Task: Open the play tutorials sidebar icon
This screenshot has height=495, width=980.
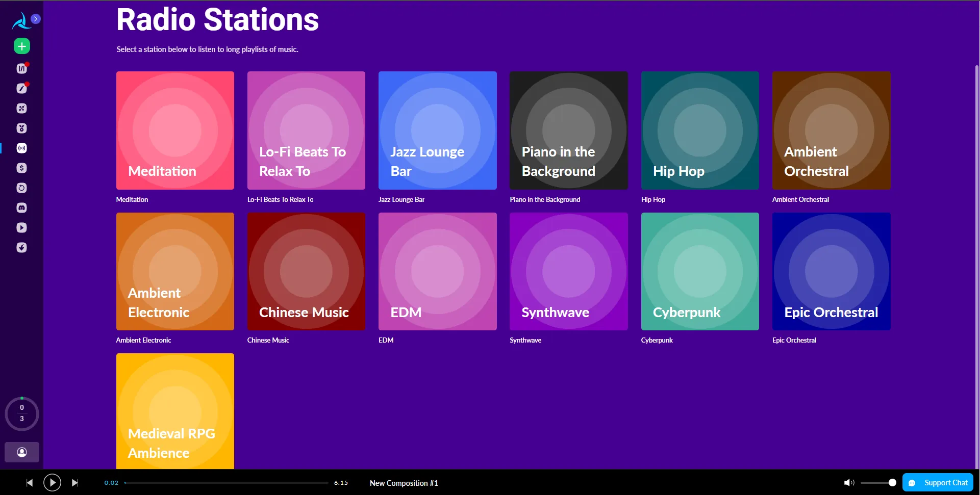Action: [21, 227]
